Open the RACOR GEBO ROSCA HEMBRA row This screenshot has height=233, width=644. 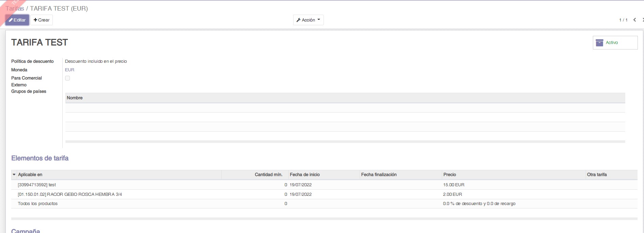[70, 194]
